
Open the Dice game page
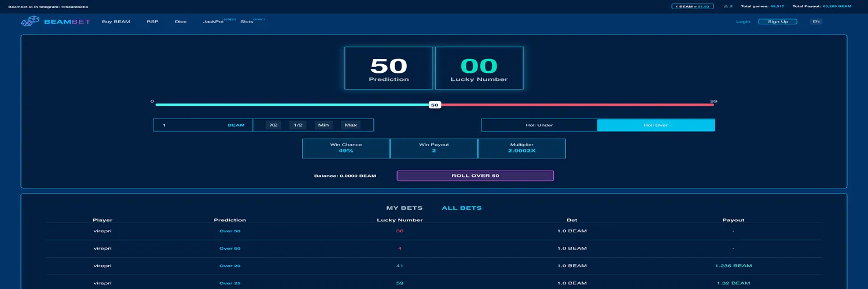click(181, 21)
